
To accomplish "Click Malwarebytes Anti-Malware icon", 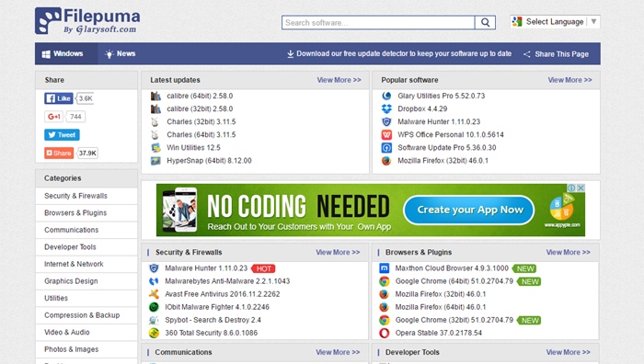I will point(154,281).
